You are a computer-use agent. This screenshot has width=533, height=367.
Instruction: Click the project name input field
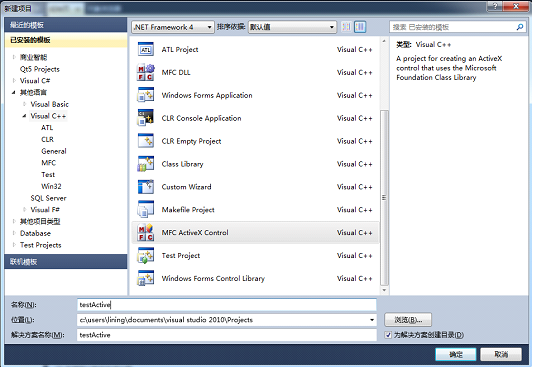pyautogui.click(x=227, y=305)
